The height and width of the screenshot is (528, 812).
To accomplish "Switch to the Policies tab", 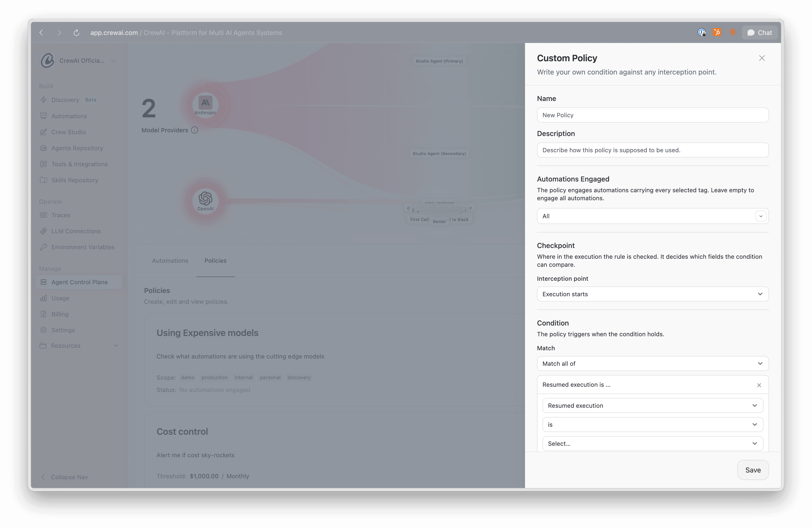I will [x=215, y=260].
